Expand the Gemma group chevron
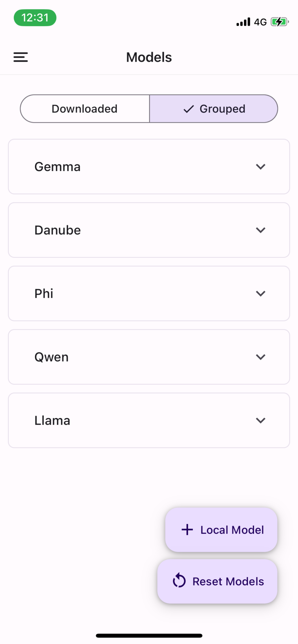Screen dimensions: 298x644 260,167
